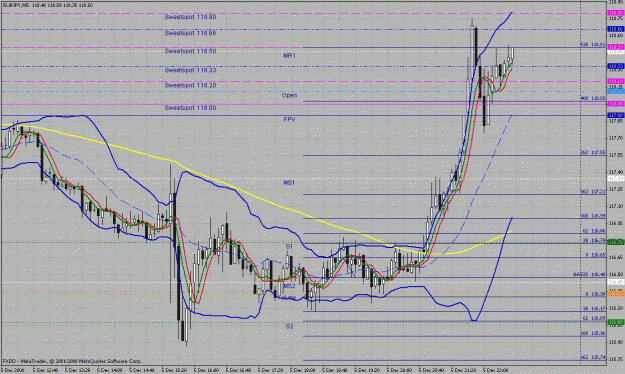Click the 117.10 price axis value

coord(616,206)
